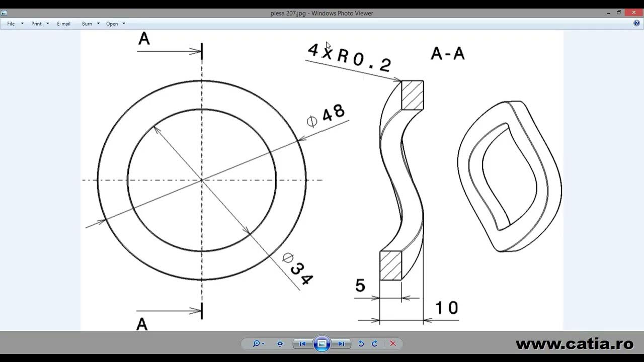This screenshot has height=362, width=644.
Task: Open the File menu
Action: [11, 24]
